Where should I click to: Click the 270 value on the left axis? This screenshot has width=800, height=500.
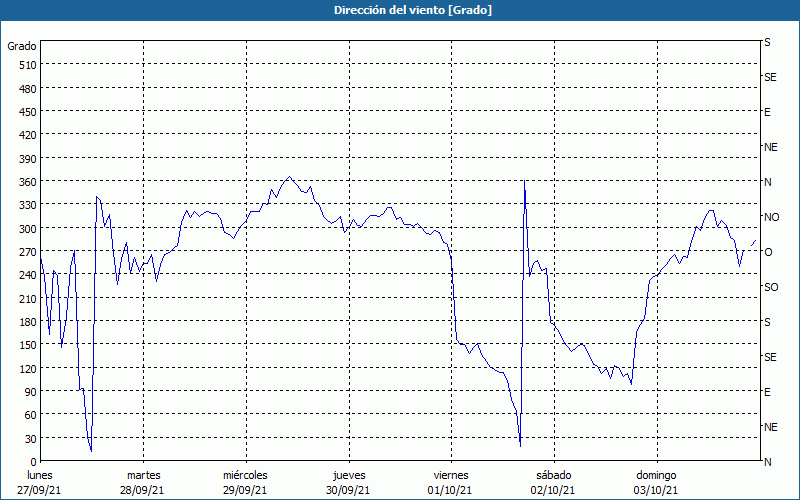pyautogui.click(x=28, y=252)
